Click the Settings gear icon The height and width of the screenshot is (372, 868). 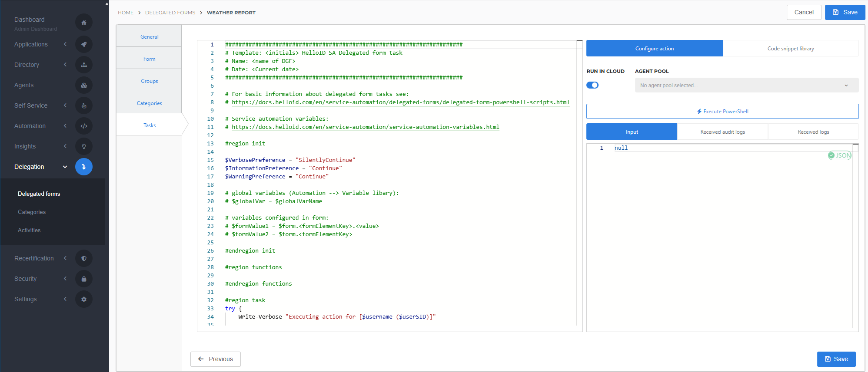click(x=84, y=299)
